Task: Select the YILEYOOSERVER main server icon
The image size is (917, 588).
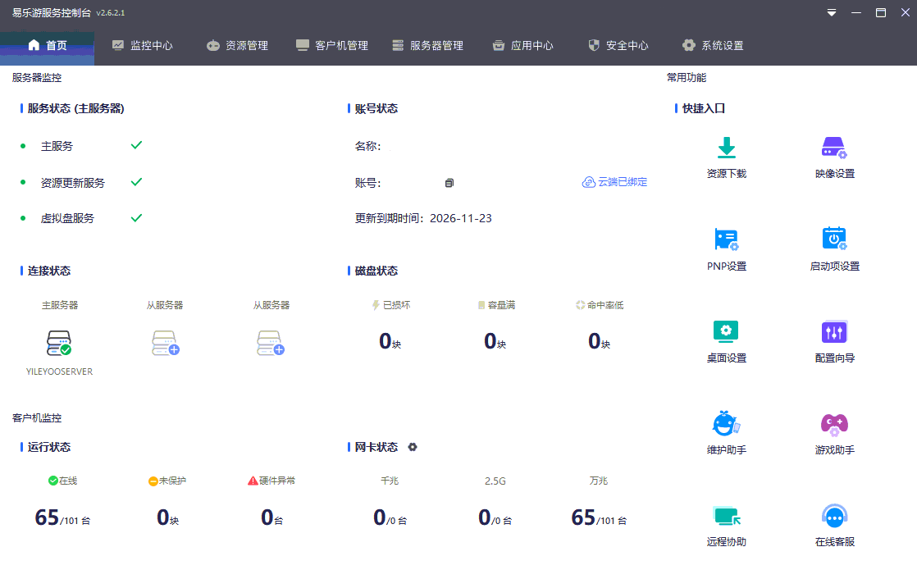Action: point(59,343)
